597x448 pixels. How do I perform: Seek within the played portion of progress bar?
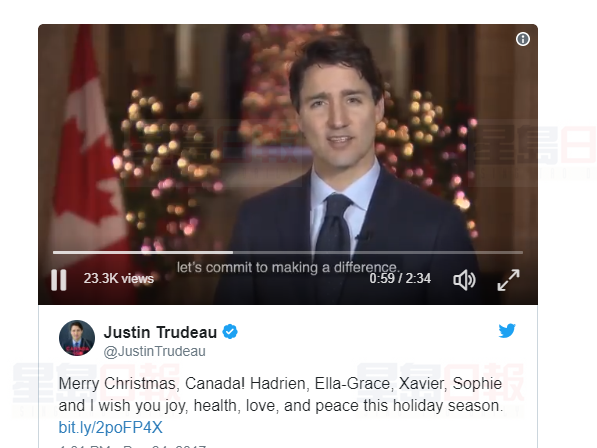pyautogui.click(x=143, y=252)
